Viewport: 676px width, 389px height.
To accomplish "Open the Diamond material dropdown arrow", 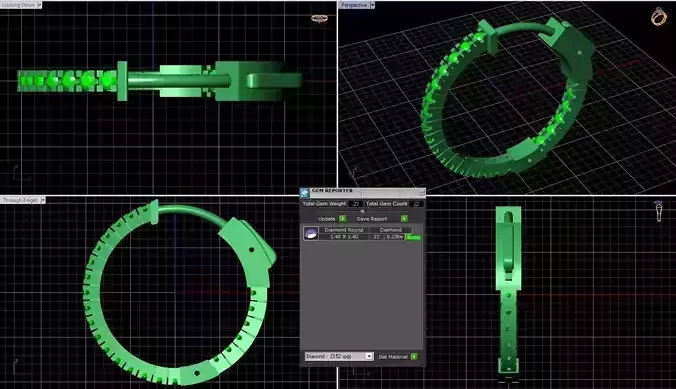I will (369, 356).
